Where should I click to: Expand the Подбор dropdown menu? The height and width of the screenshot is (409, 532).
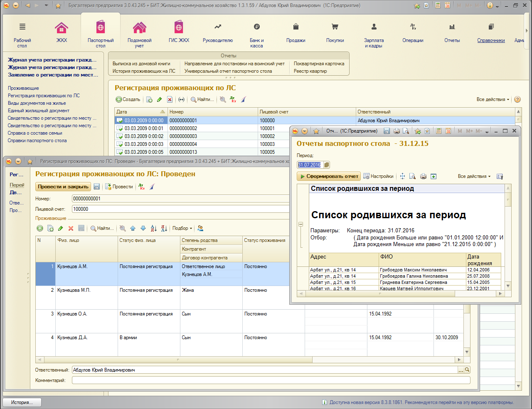182,228
